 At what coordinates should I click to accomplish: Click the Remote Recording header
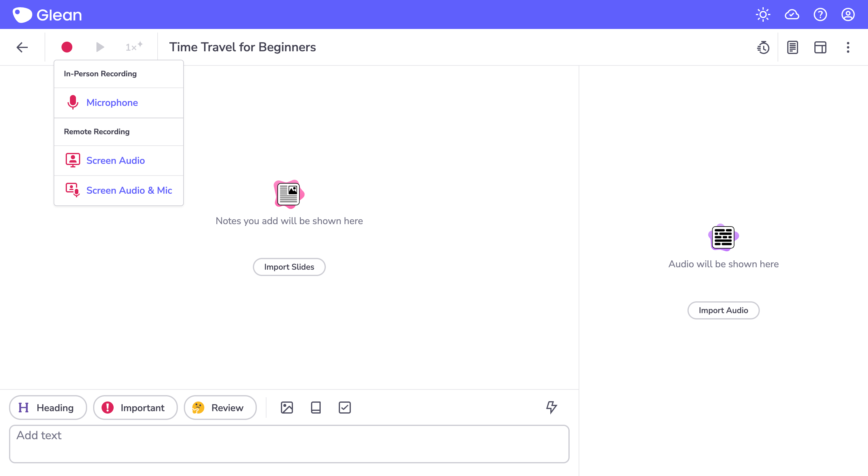click(97, 132)
